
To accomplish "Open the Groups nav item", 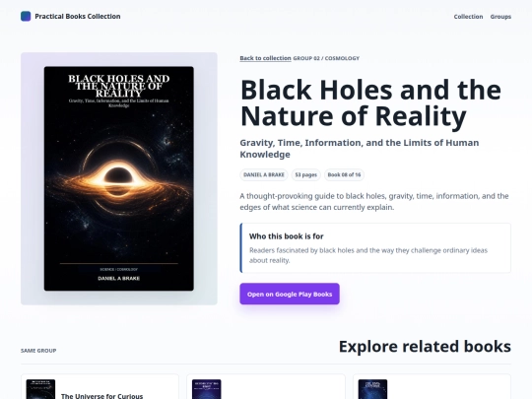I will coord(500,17).
